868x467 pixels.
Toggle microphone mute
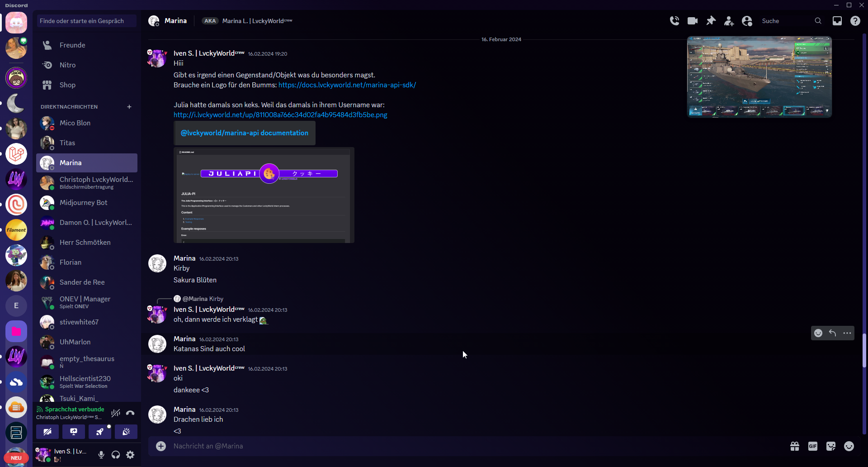[101, 455]
